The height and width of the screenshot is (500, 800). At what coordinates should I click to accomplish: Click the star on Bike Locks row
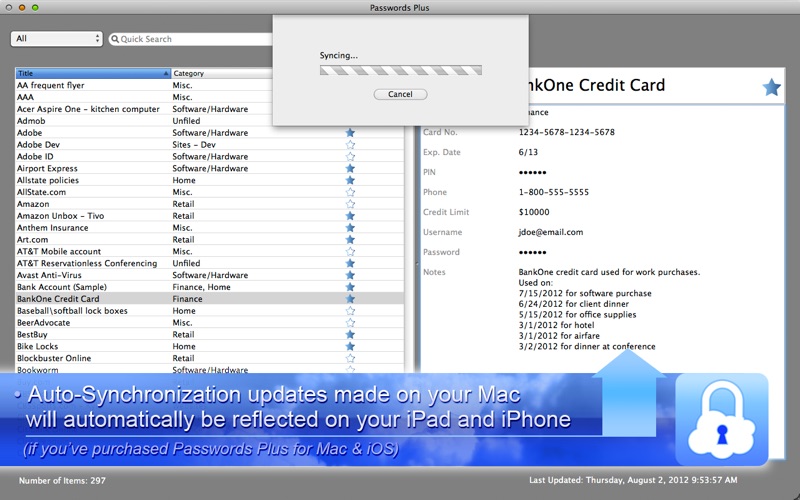350,346
